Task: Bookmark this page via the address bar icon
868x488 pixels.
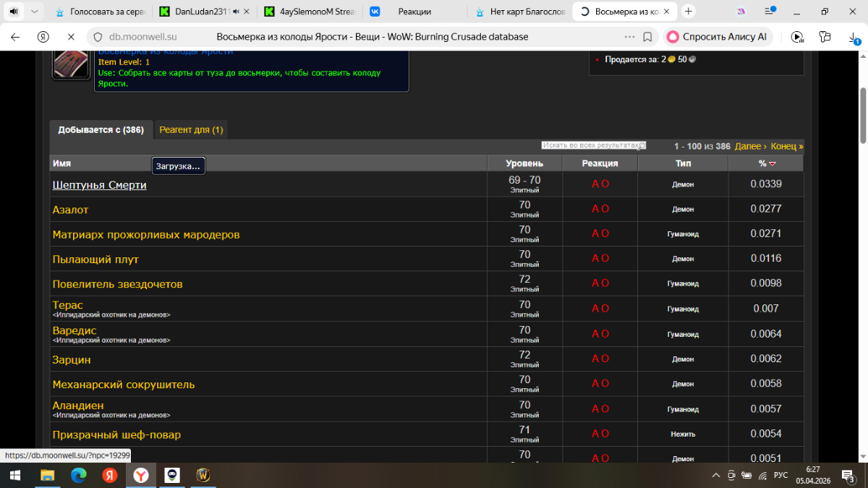Action: pos(647,37)
